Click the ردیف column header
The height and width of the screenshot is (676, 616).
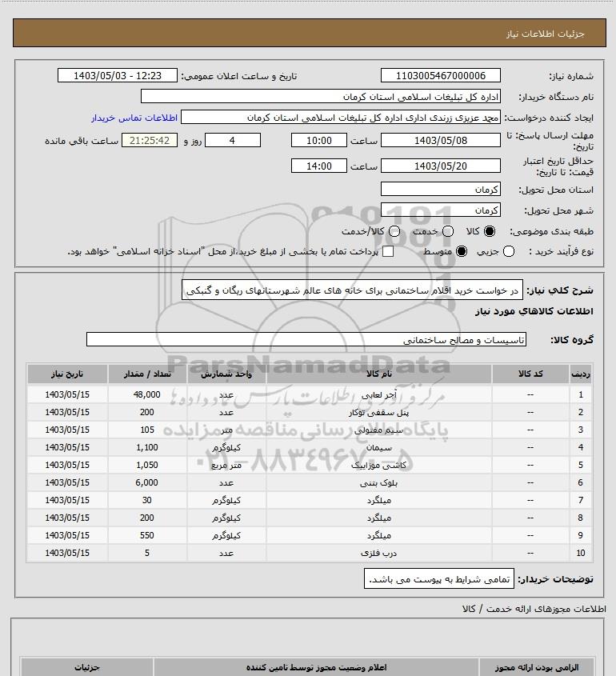(x=581, y=374)
